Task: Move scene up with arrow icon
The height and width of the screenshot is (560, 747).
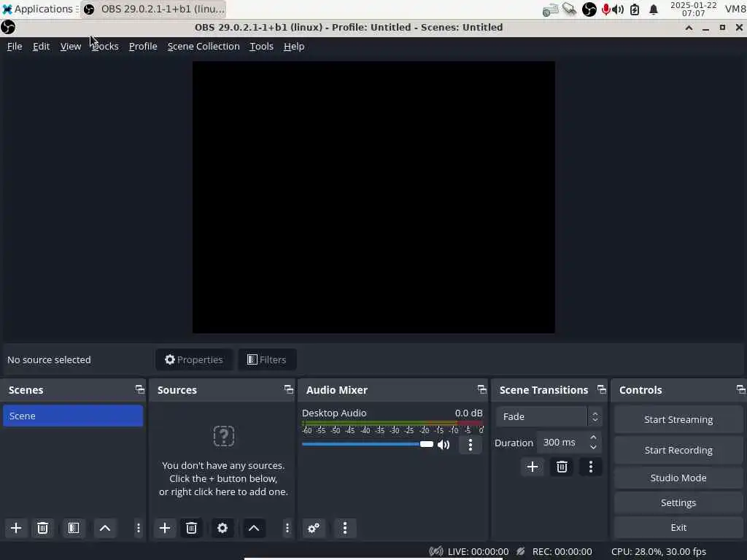Action: pyautogui.click(x=105, y=528)
